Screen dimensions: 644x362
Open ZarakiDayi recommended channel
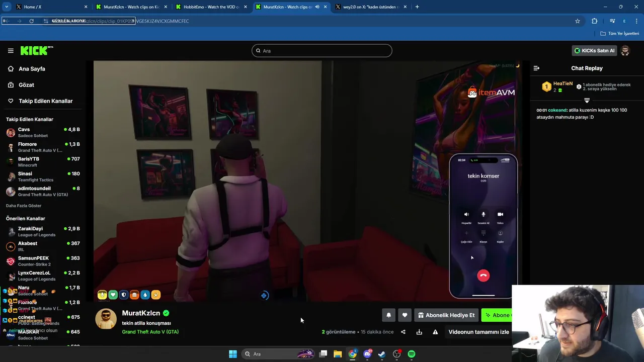coord(43,231)
